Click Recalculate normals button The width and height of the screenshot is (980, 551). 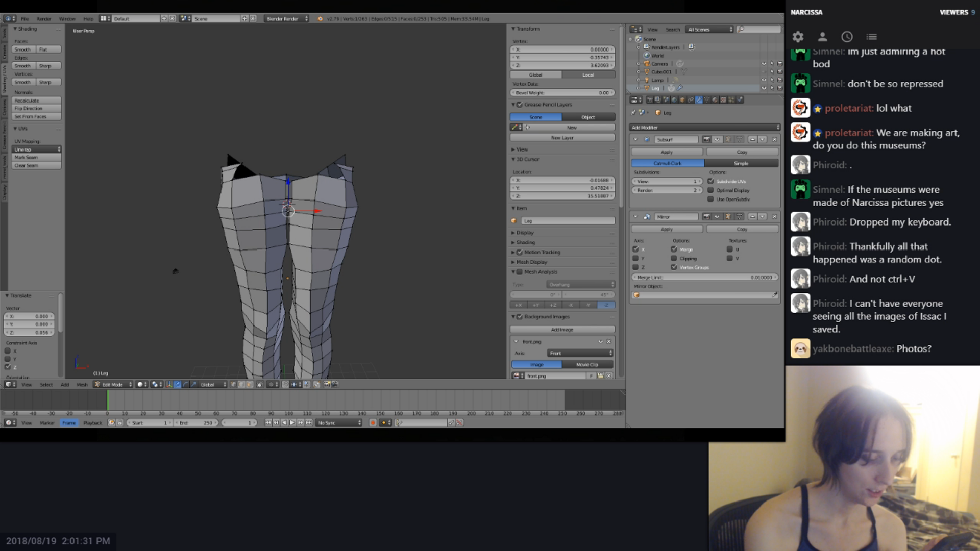point(37,101)
